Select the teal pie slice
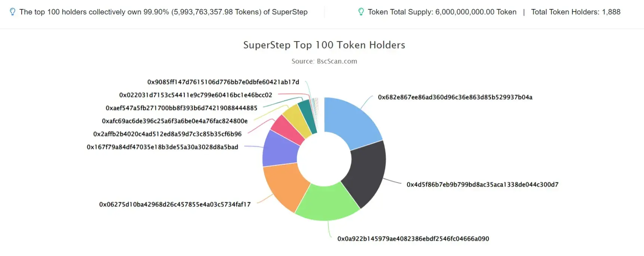 coord(309,115)
